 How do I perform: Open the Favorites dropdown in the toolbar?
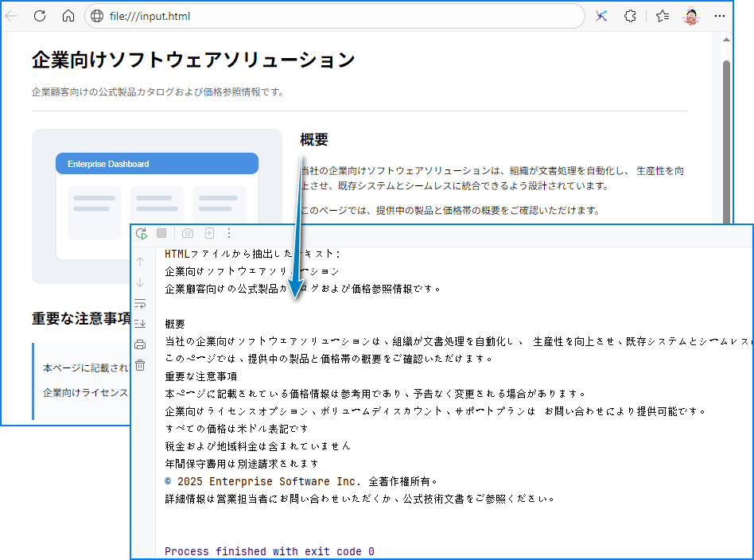[661, 15]
